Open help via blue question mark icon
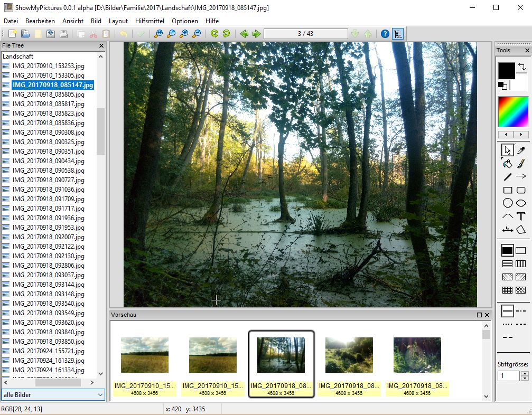 [385, 34]
